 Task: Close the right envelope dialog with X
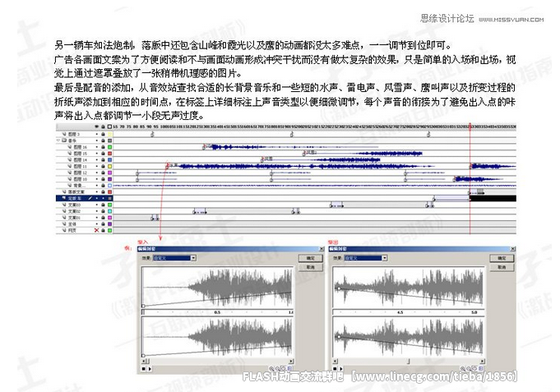[513, 249]
